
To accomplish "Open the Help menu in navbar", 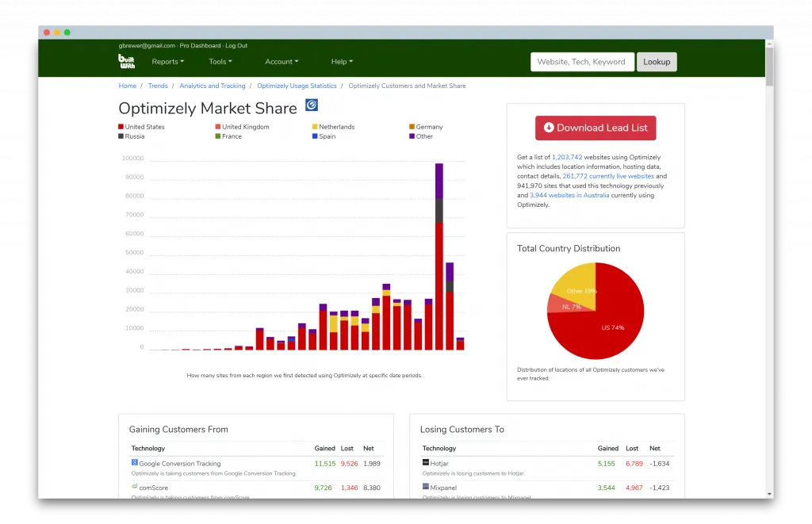I will (341, 62).
